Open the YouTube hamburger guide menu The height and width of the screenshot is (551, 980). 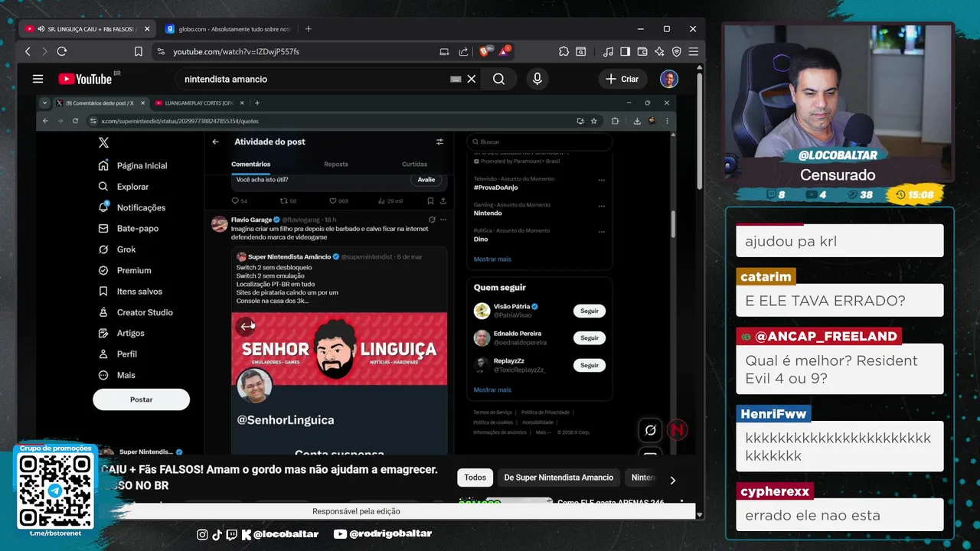[38, 79]
